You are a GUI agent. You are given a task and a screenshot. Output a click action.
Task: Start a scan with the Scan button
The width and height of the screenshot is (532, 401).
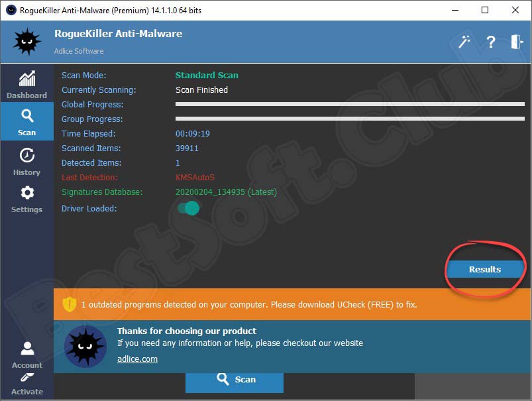[235, 379]
